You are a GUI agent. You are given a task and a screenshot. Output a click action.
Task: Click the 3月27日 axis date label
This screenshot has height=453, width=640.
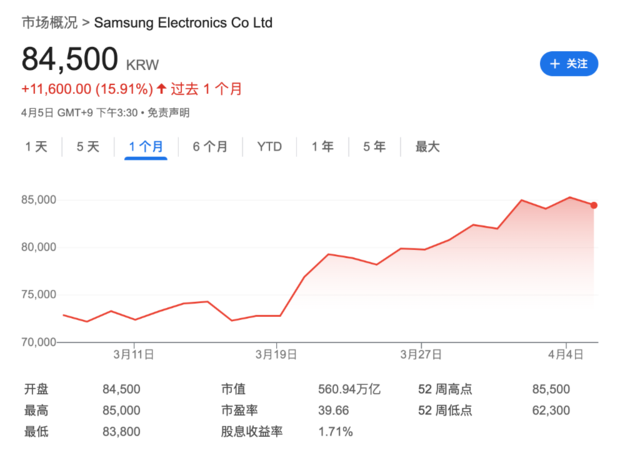tap(421, 354)
